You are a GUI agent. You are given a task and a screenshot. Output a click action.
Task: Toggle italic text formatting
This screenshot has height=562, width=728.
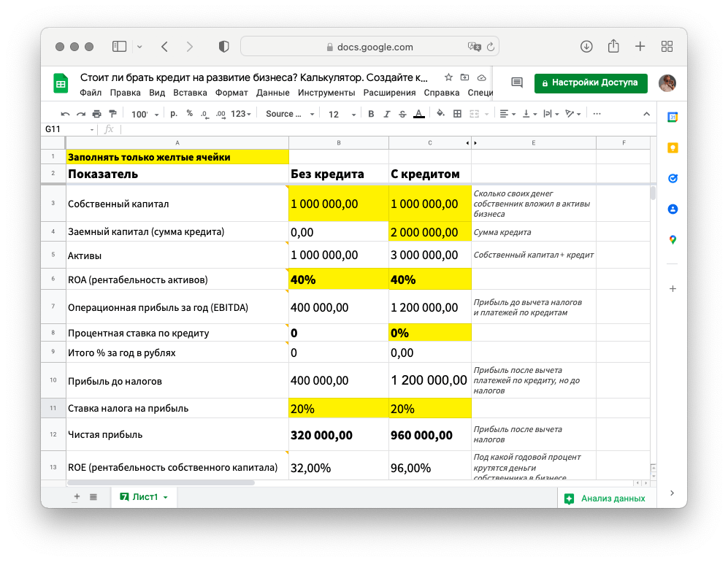[x=386, y=114]
